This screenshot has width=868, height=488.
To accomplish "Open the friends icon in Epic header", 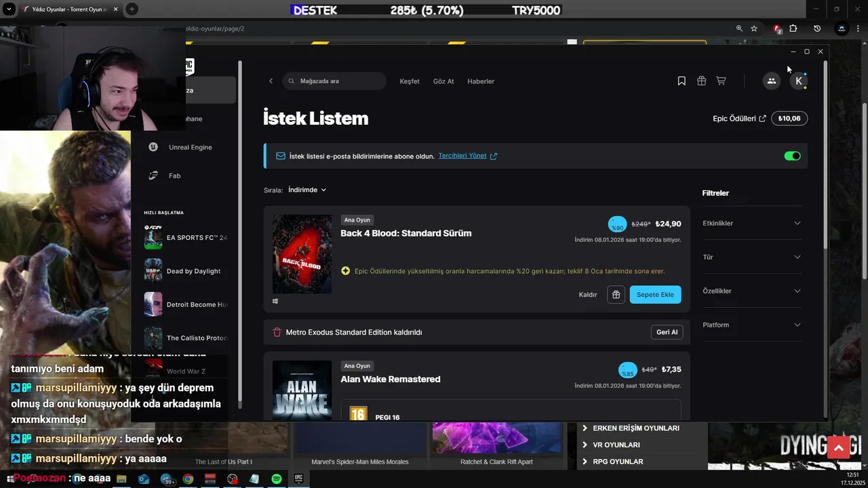I will click(771, 81).
